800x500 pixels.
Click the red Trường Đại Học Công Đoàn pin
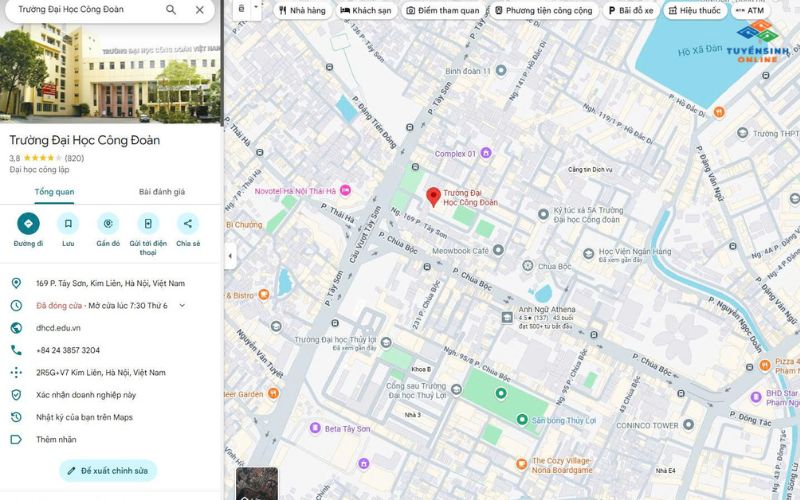433,196
